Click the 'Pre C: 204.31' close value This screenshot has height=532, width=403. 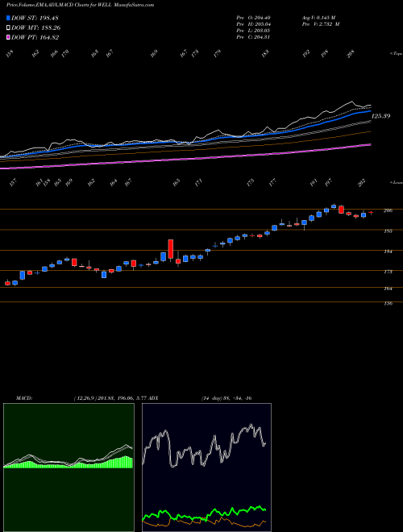click(253, 37)
